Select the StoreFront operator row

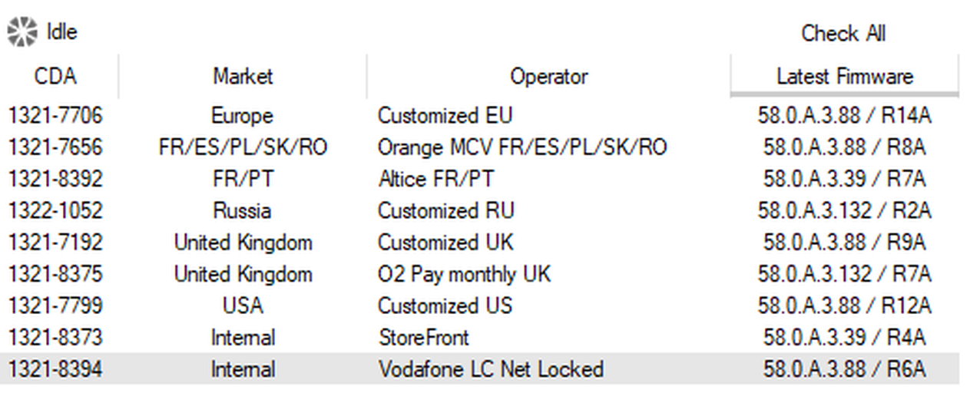click(x=423, y=337)
